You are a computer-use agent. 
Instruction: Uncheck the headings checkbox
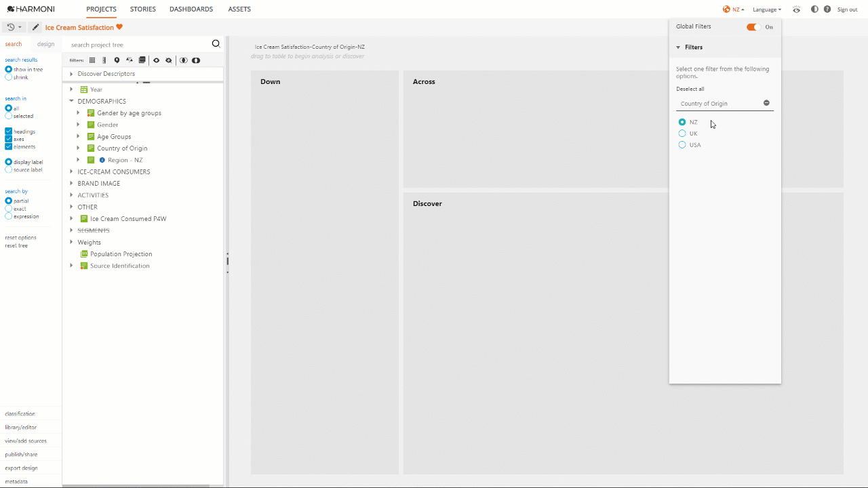point(9,131)
